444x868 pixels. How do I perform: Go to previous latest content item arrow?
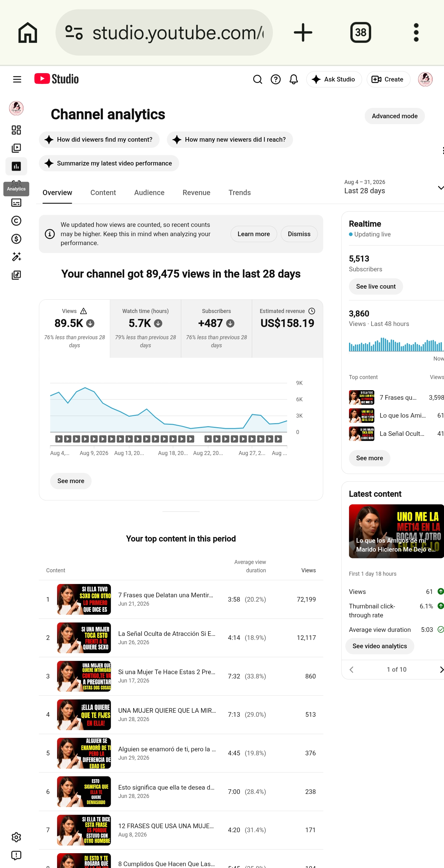[351, 669]
